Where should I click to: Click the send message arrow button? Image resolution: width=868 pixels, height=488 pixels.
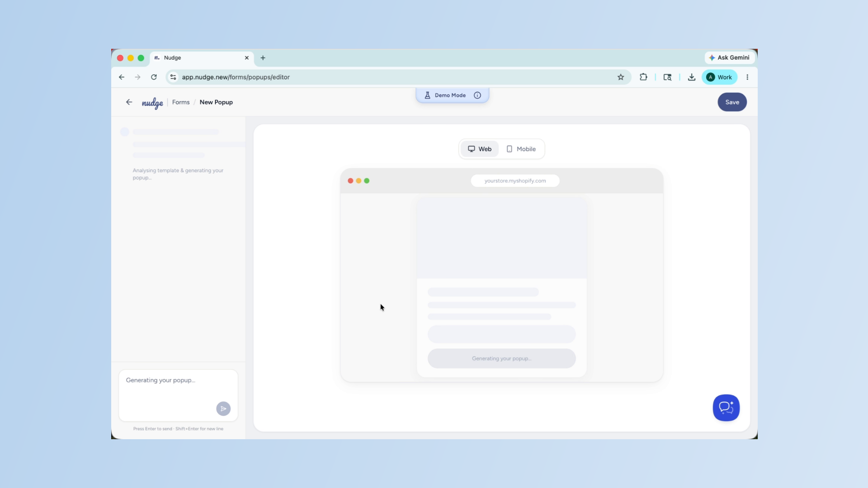point(223,409)
